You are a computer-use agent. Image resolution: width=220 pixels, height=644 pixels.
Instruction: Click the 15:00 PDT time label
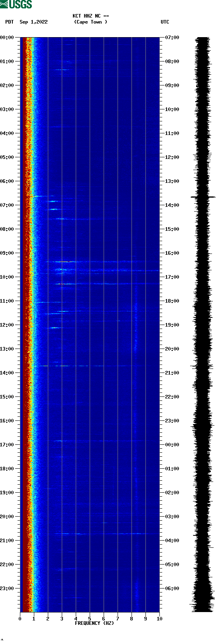coord(7,397)
